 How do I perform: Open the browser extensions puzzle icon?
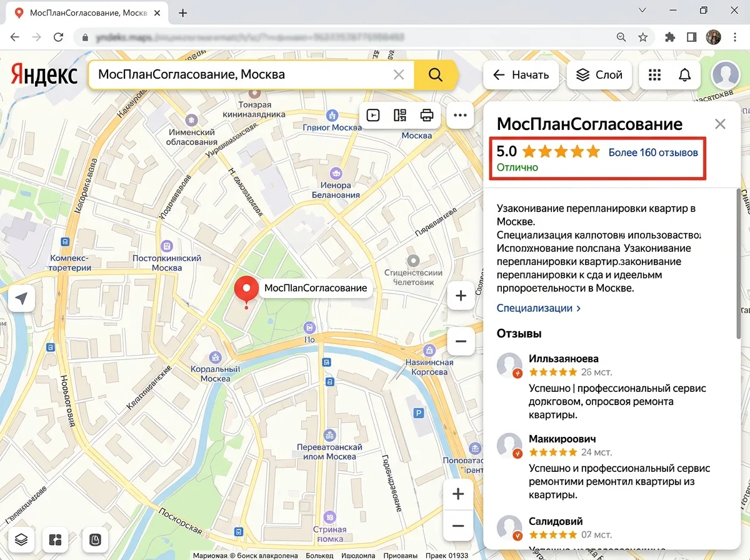point(671,37)
